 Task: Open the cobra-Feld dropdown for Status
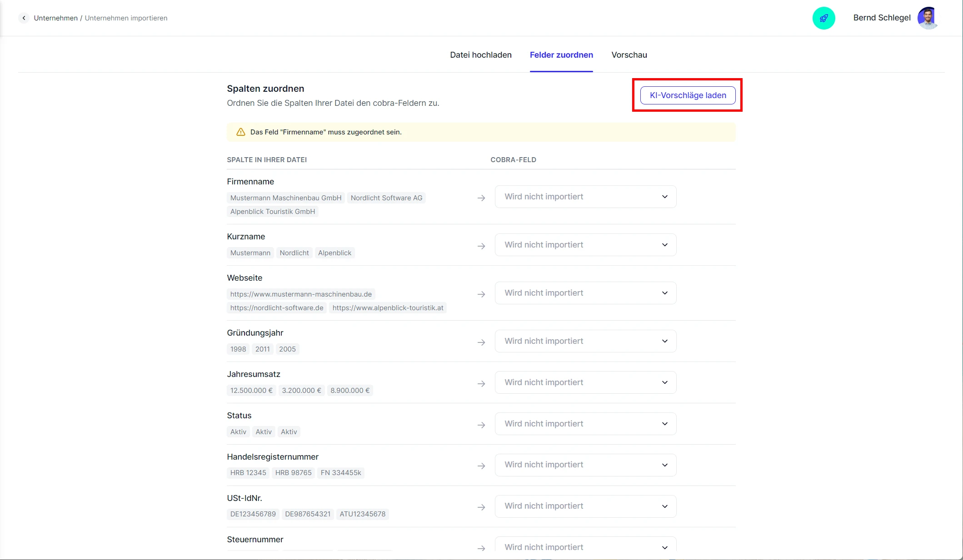pyautogui.click(x=585, y=424)
